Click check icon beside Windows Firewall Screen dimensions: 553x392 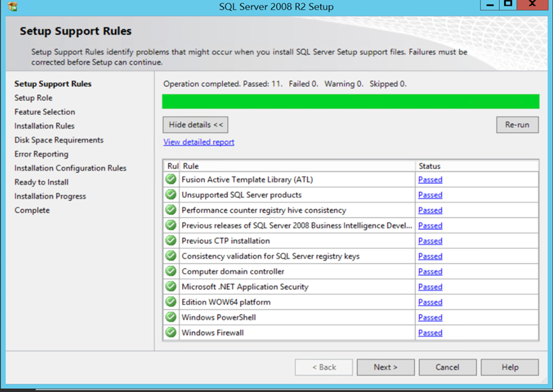coord(171,333)
